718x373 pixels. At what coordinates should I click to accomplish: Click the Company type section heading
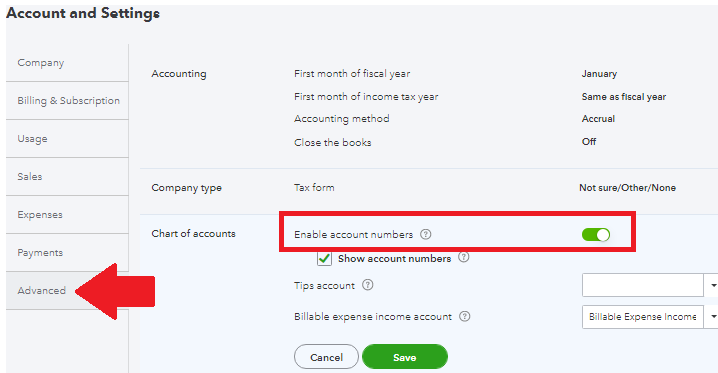click(186, 188)
